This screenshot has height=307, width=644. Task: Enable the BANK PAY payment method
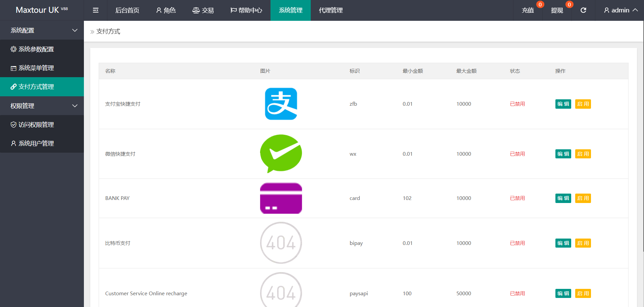[583, 198]
